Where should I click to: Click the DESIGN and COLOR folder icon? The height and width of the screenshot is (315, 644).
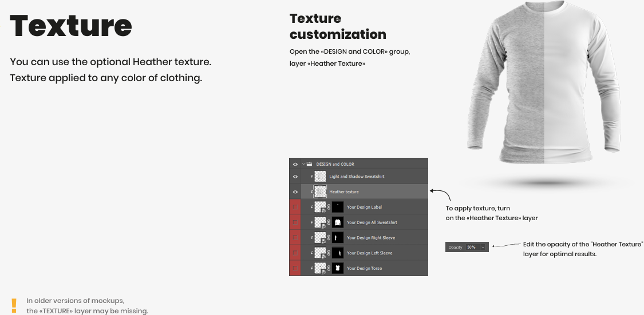(x=309, y=164)
